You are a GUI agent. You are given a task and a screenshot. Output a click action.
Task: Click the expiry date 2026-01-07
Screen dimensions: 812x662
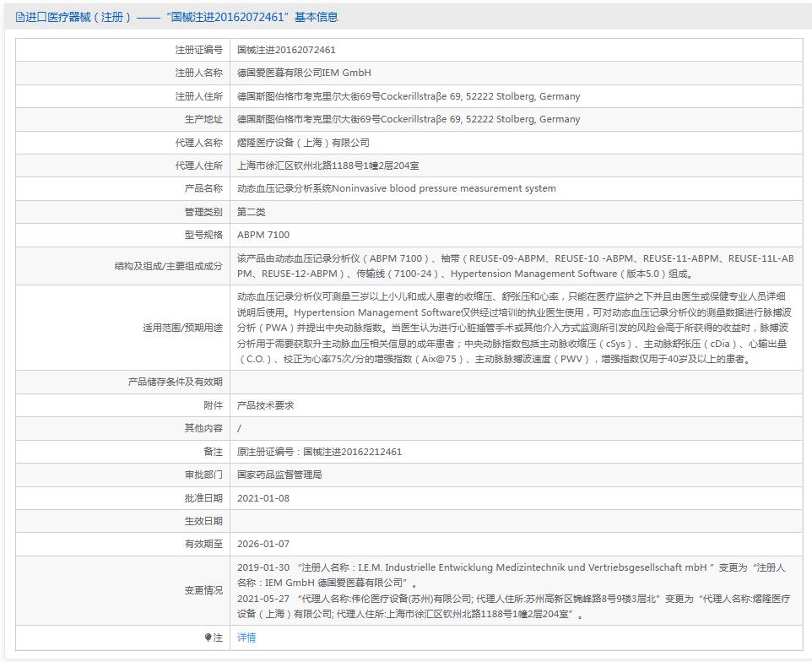(263, 544)
